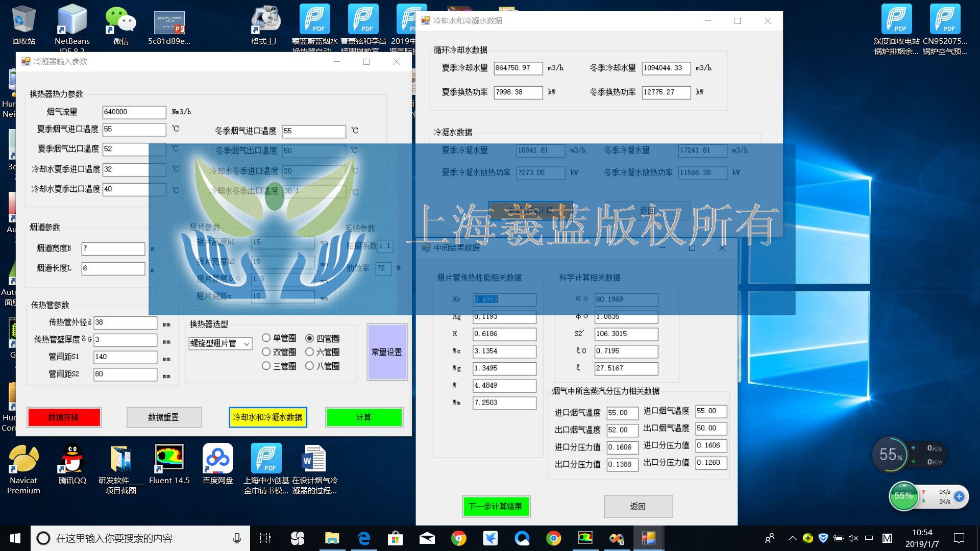The height and width of the screenshot is (551, 980).
Task: Open the Windows Start menu
Action: pos(15,538)
